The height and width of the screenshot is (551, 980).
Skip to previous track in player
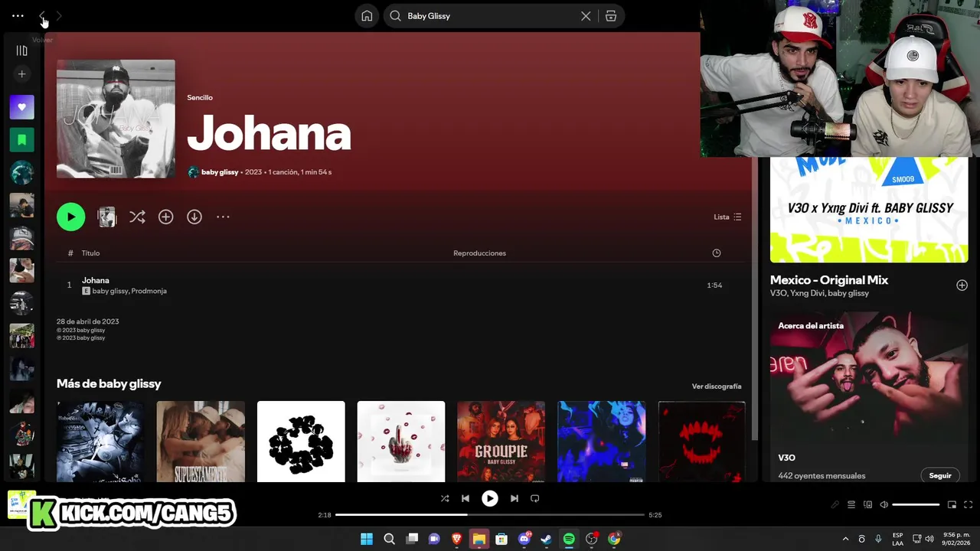click(x=465, y=498)
